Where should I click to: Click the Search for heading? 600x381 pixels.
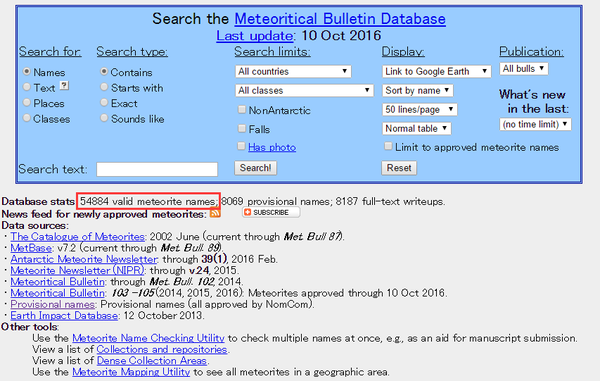tap(50, 51)
